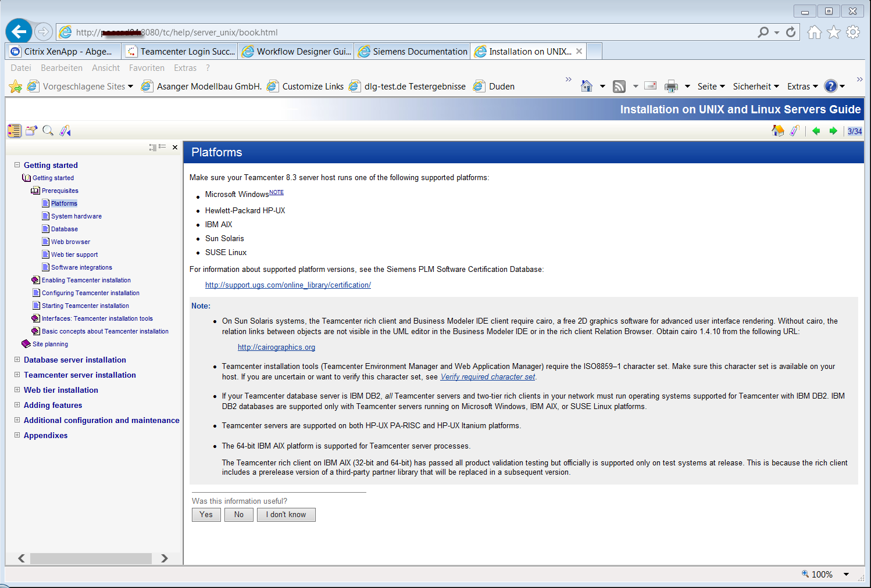
Task: Click the blue Help question mark icon
Action: [831, 87]
